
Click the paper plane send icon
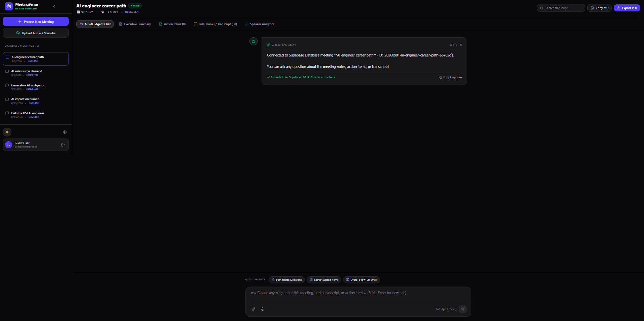click(463, 309)
